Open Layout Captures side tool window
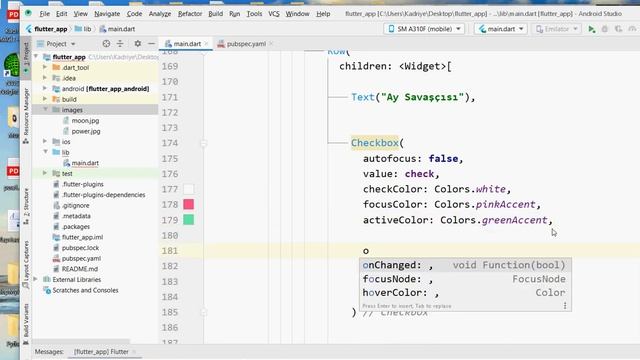Screen dimensions: 640x360 [x=26, y=264]
